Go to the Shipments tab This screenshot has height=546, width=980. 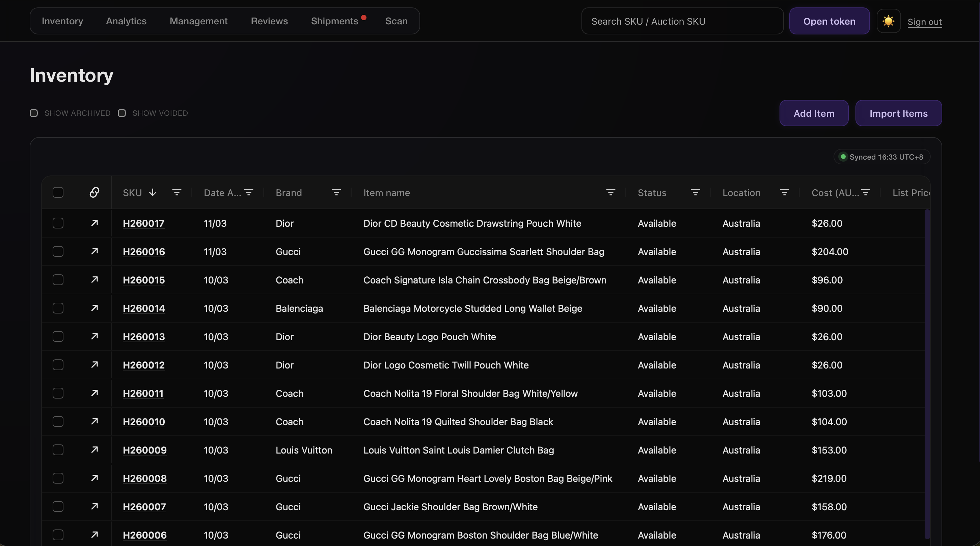coord(334,21)
